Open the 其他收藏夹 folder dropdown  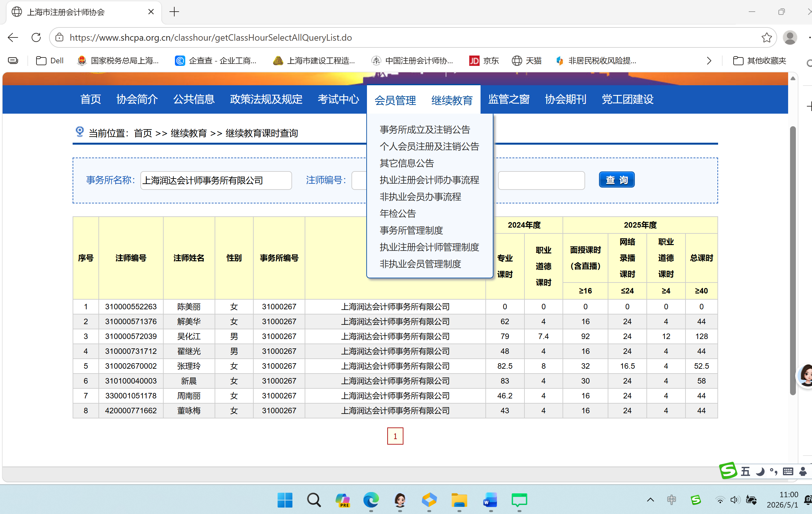[759, 61]
